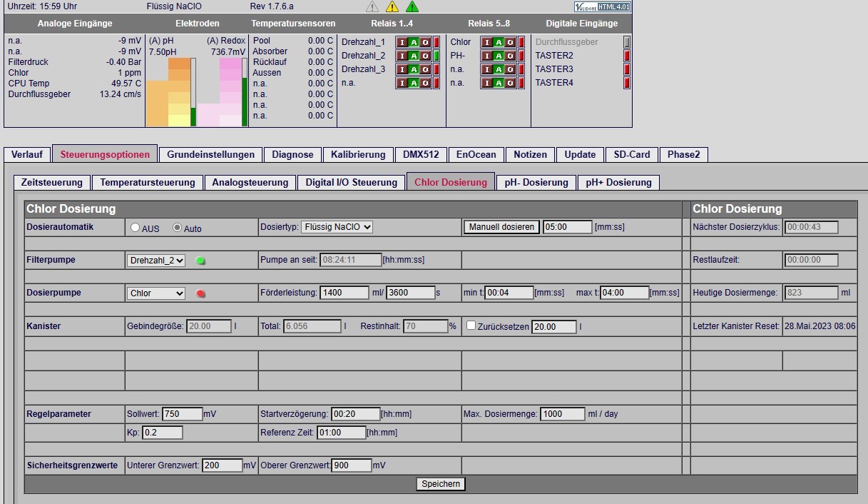Open the Analogsteuerung sub-tab
The image size is (868, 504).
click(250, 182)
